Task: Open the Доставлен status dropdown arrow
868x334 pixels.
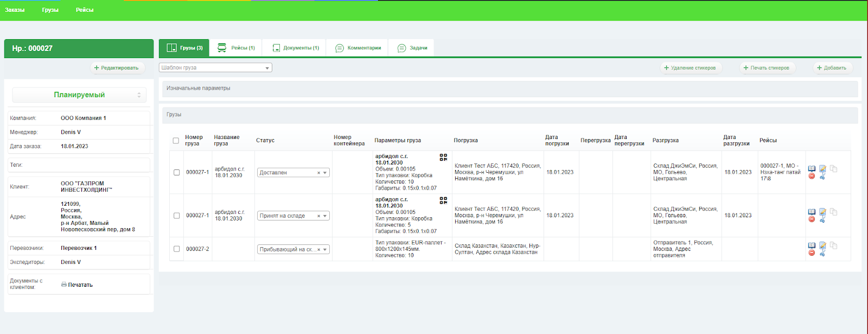Action: click(325, 173)
